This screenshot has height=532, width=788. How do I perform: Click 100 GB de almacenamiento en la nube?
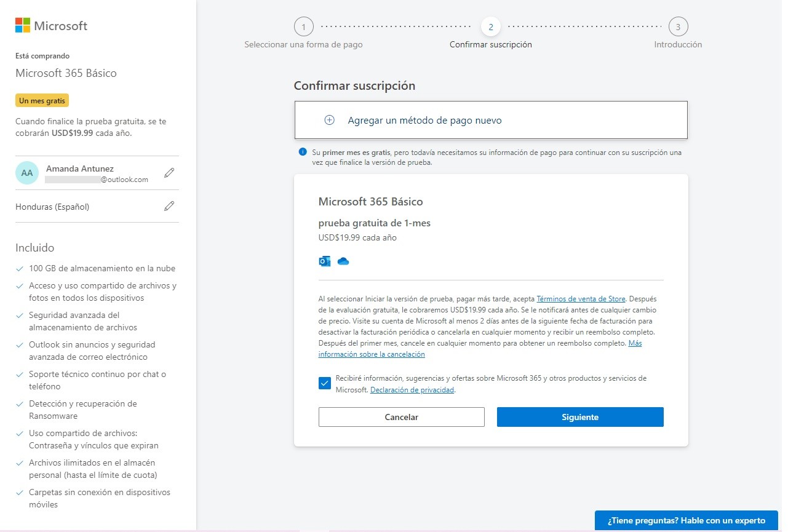pos(102,269)
